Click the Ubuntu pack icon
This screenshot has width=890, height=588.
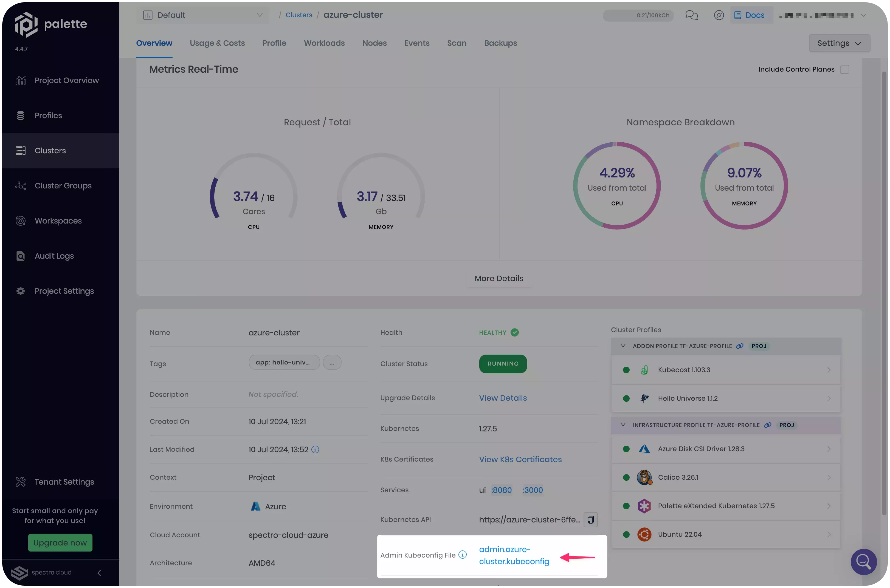click(644, 534)
